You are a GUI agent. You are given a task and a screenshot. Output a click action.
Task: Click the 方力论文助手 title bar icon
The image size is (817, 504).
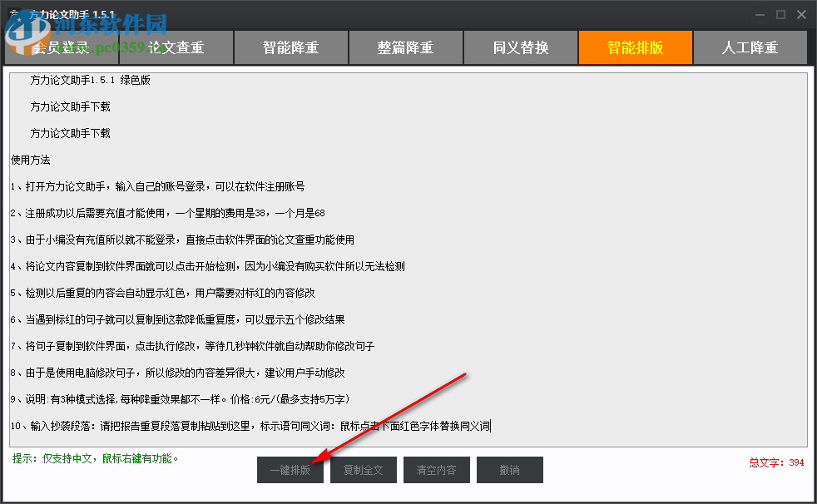[x=16, y=14]
